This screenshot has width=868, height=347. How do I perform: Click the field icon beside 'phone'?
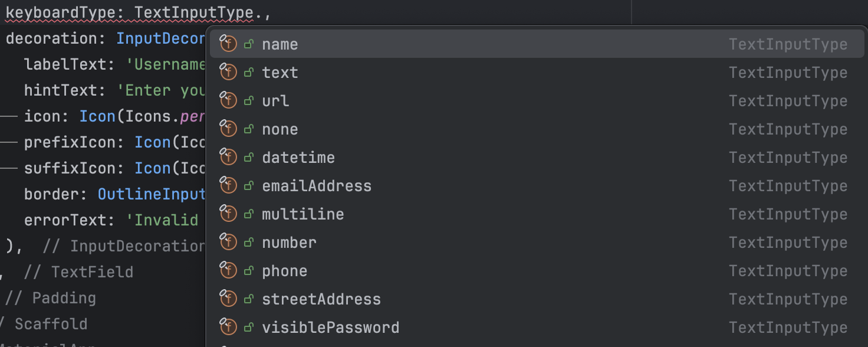click(x=228, y=270)
